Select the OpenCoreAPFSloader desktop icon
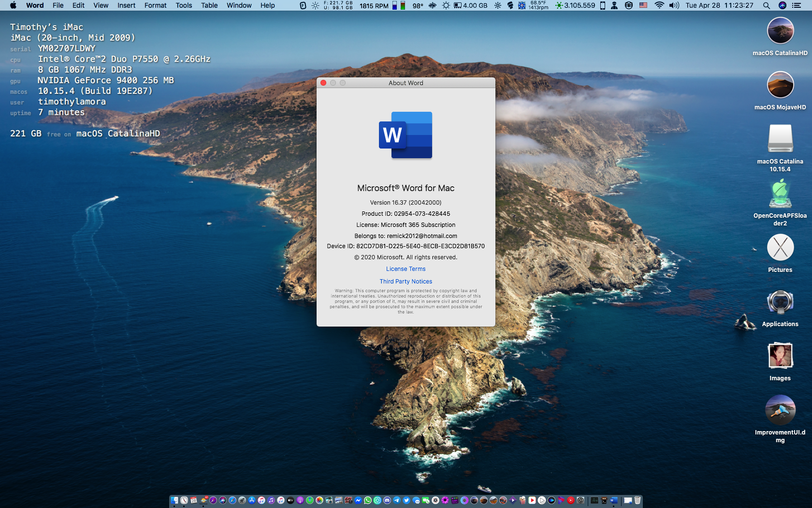The width and height of the screenshot is (812, 508). point(780,194)
